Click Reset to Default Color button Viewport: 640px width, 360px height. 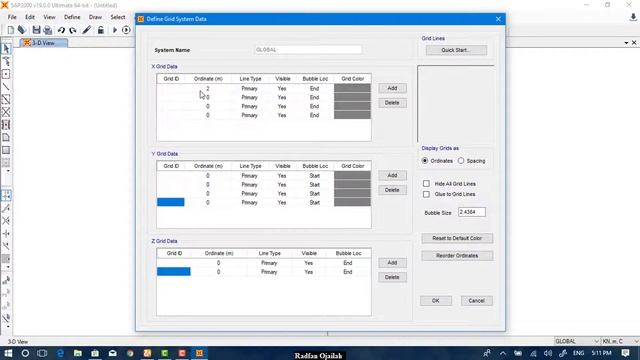[457, 238]
